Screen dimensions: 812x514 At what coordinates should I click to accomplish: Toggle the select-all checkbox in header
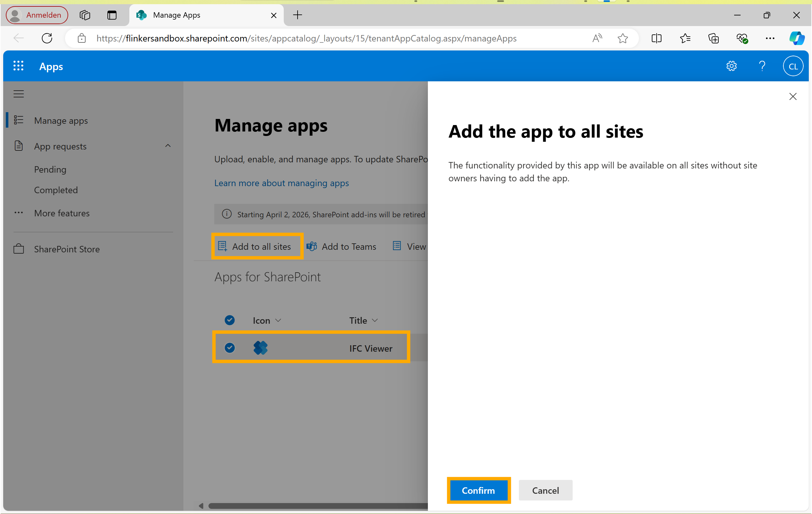coord(230,320)
